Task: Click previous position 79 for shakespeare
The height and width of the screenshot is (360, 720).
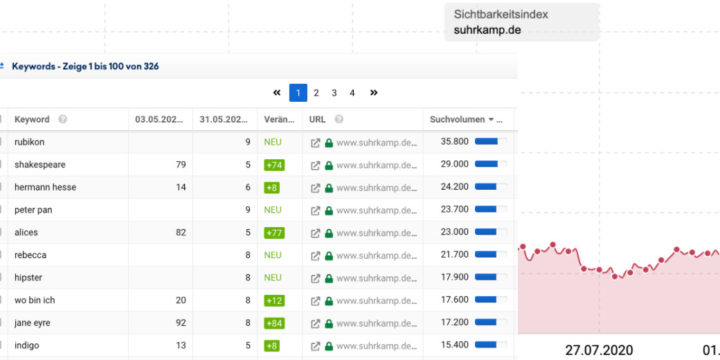Action: click(x=181, y=165)
